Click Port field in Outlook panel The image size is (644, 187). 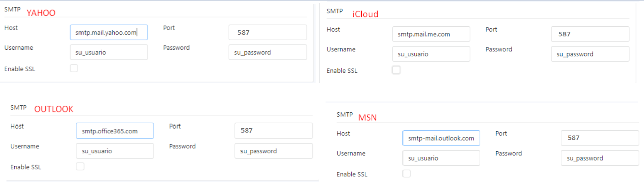click(x=274, y=131)
